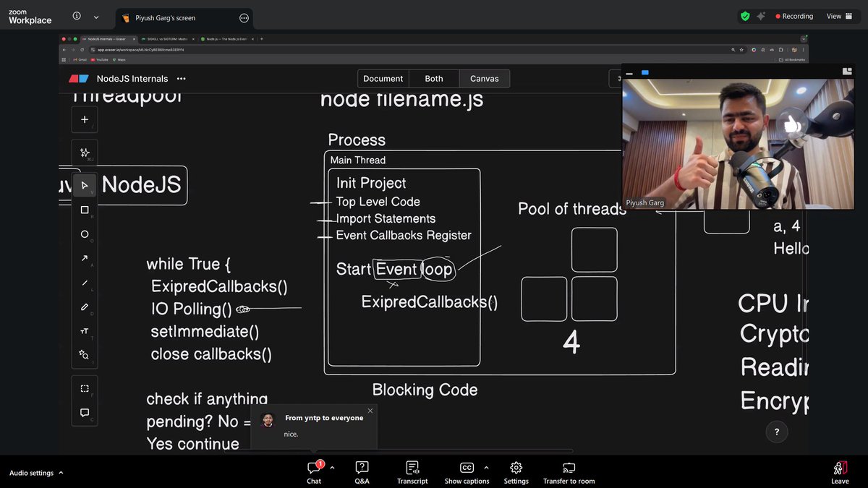
Task: Minimize the speaker video thumbnail
Action: [629, 72]
